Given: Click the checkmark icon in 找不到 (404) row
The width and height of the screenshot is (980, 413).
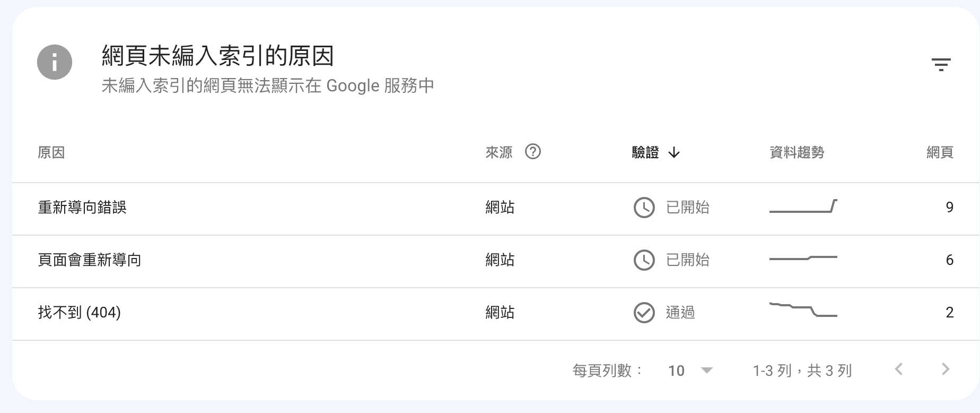Looking at the screenshot, I should (644, 313).
